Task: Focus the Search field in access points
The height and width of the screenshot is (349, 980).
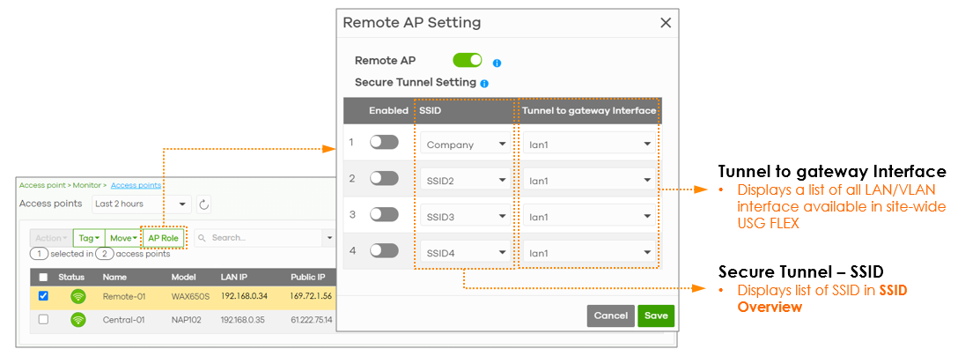Action: pos(259,238)
